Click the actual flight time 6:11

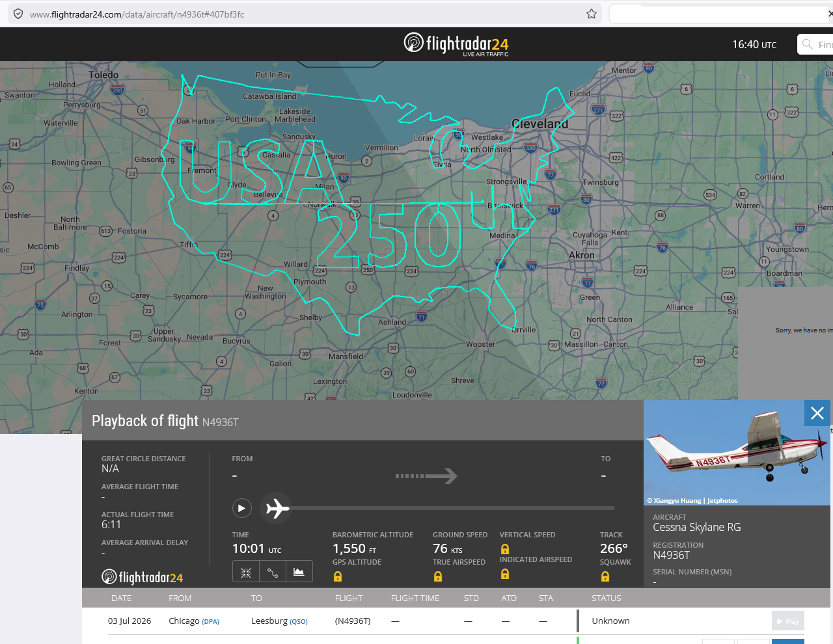click(x=111, y=525)
